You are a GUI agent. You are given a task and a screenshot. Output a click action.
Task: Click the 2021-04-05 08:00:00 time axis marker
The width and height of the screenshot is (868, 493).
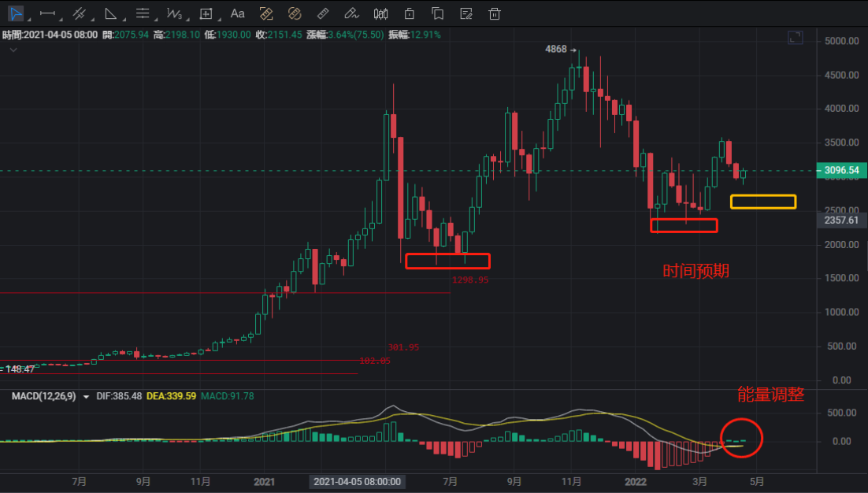coord(357,481)
